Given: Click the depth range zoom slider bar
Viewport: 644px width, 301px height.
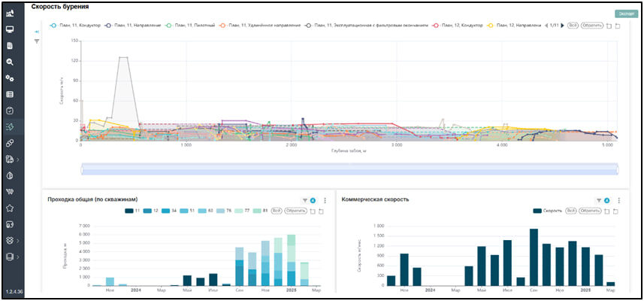Looking at the screenshot, I should (x=349, y=169).
